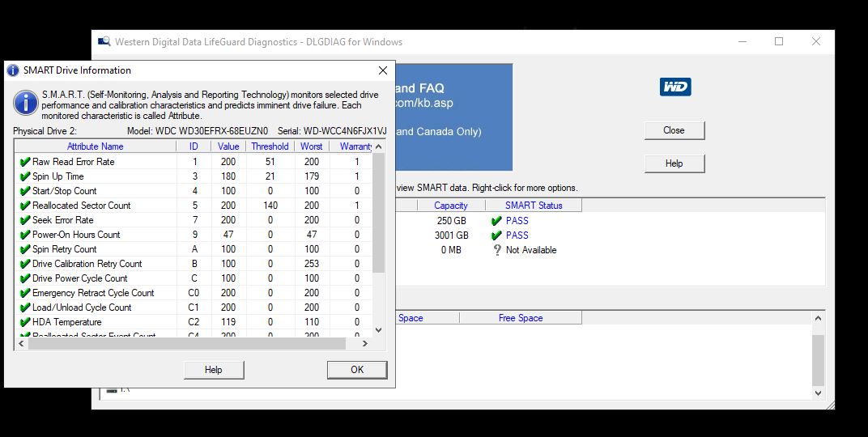Click the Close button in main window

point(674,130)
